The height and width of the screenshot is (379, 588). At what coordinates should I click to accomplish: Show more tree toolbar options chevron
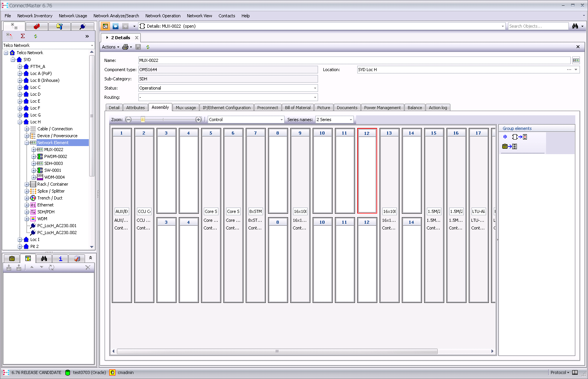[87, 36]
